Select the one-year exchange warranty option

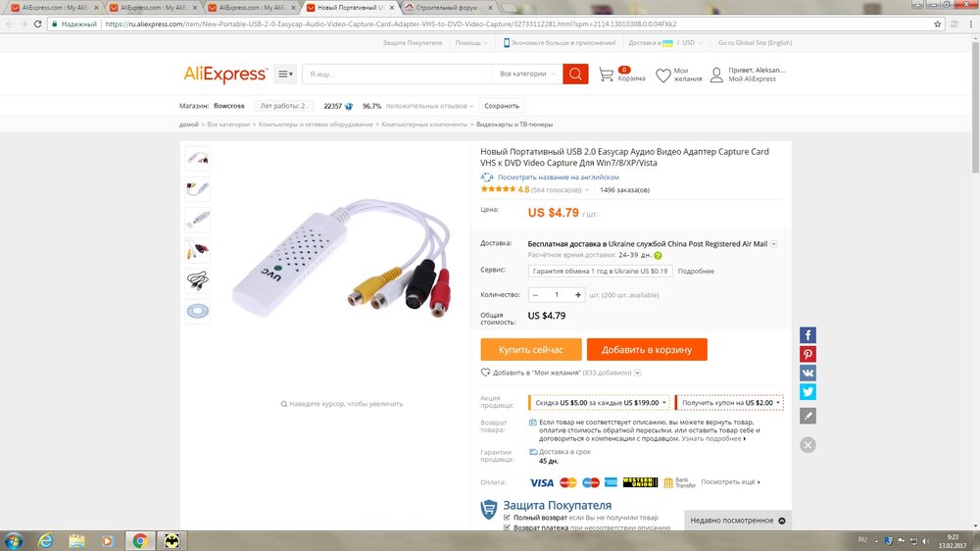tap(600, 271)
